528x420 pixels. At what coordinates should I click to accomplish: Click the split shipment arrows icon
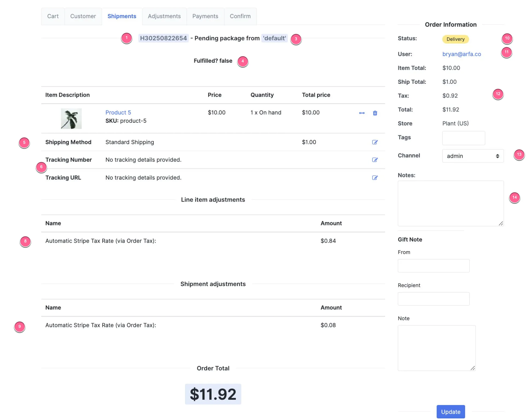[362, 113]
